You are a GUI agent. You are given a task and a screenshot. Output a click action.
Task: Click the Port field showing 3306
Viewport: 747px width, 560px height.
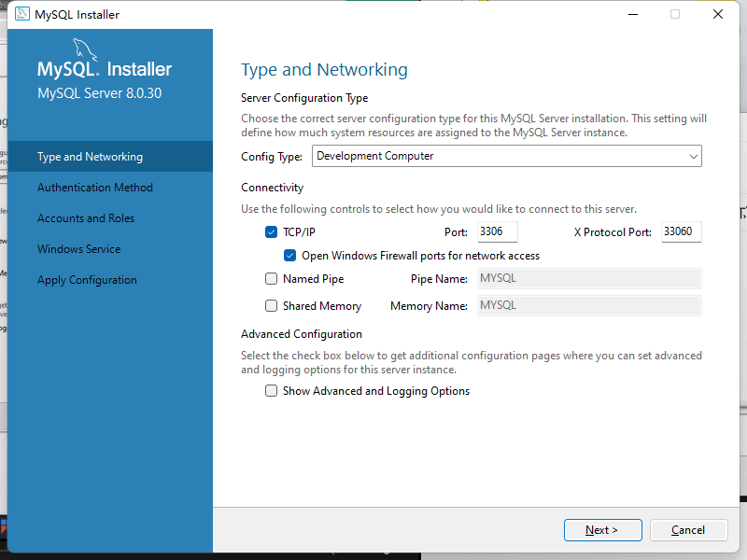498,231
